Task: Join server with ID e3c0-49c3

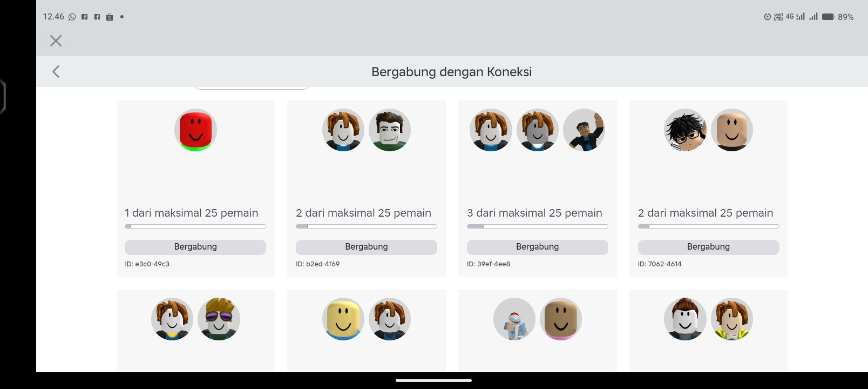Action: coord(195,247)
